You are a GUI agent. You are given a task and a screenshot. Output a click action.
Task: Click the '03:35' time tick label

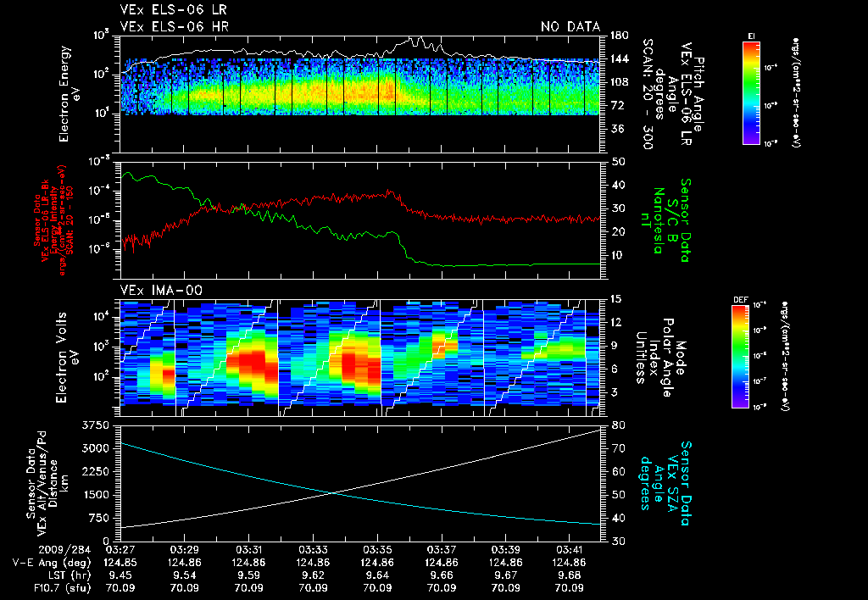click(x=377, y=550)
